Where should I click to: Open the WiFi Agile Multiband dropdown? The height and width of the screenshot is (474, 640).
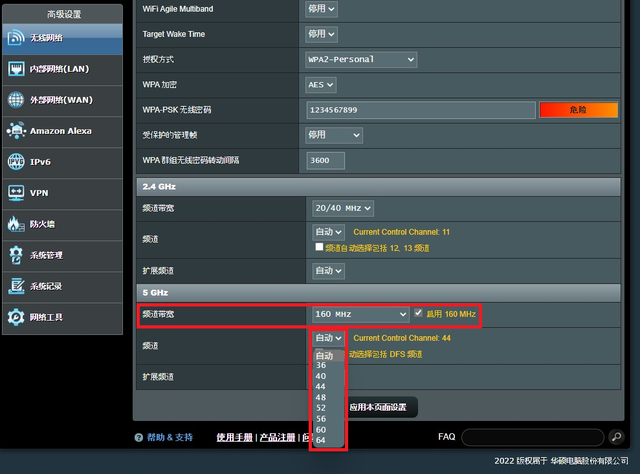(x=321, y=9)
